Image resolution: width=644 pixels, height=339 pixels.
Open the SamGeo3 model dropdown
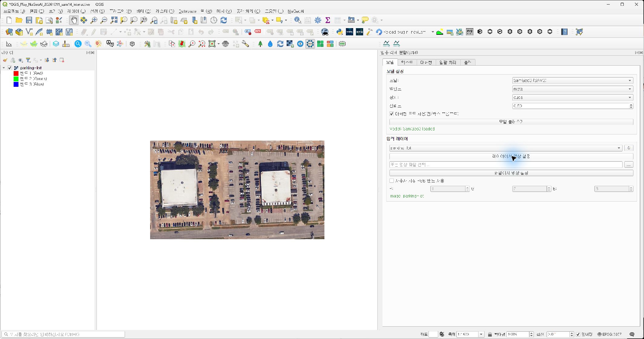(x=573, y=80)
